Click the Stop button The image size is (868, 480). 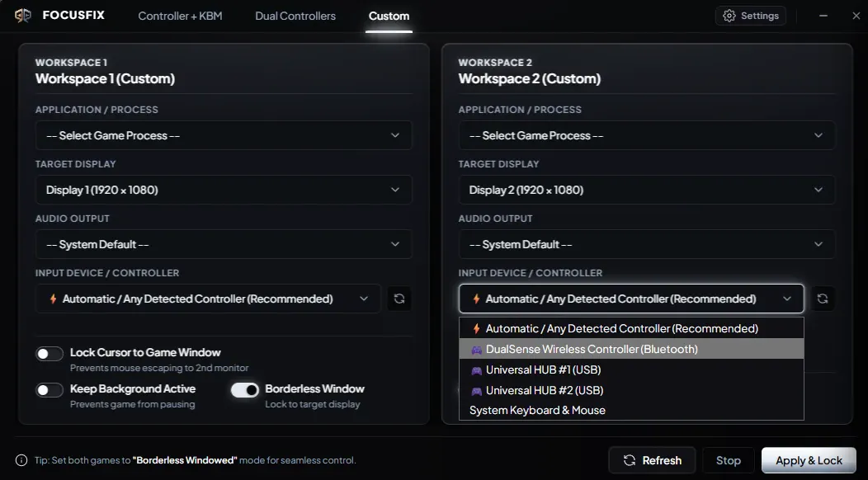[729, 460]
